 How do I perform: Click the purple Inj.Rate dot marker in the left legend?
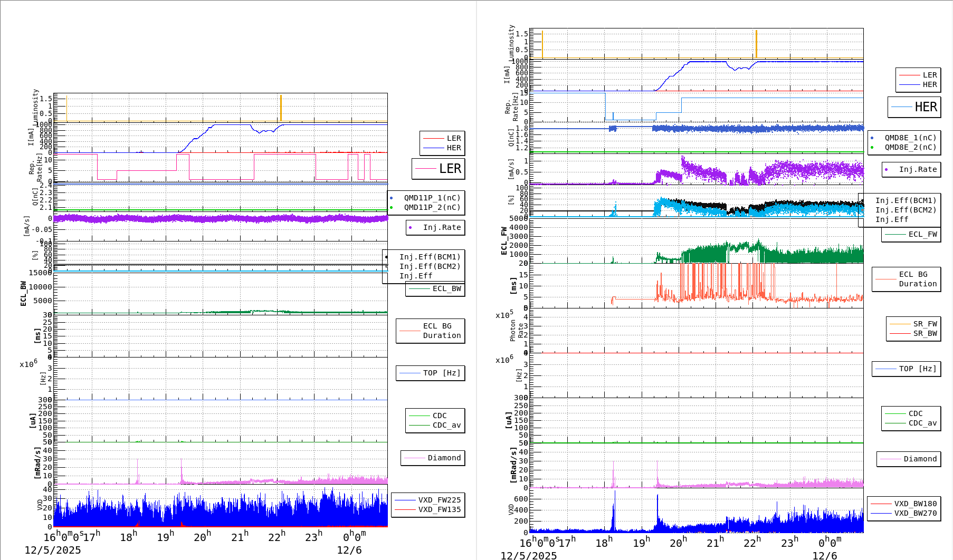[411, 228]
